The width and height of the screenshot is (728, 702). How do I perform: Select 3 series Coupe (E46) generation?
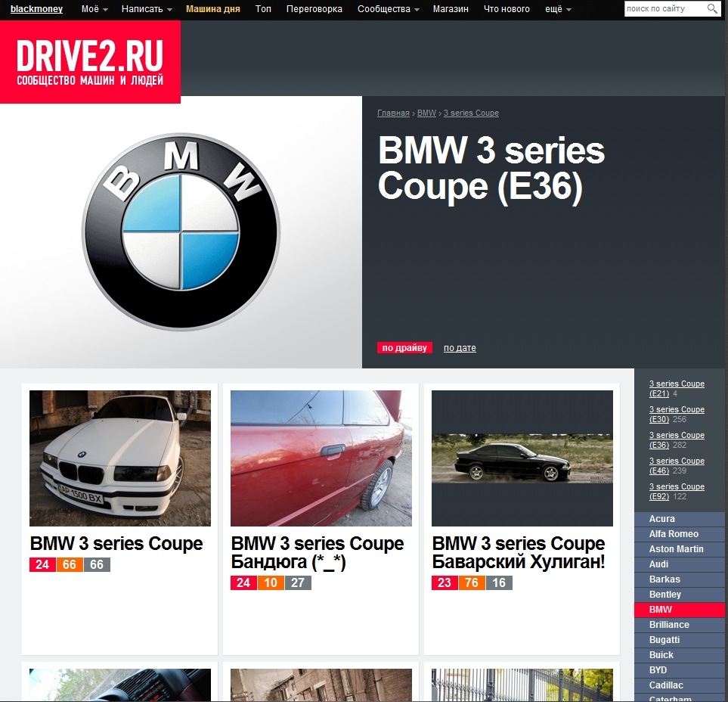point(677,465)
